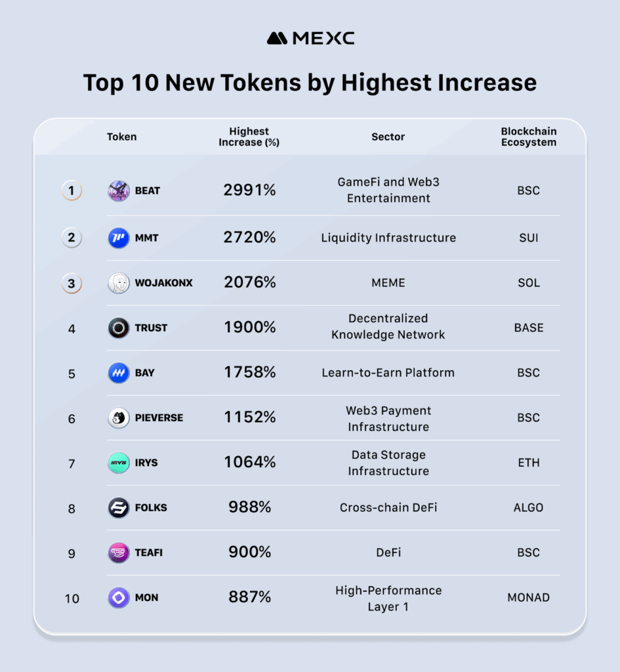Click the rank 2 medal badge
The width and height of the screenshot is (620, 672).
(72, 238)
